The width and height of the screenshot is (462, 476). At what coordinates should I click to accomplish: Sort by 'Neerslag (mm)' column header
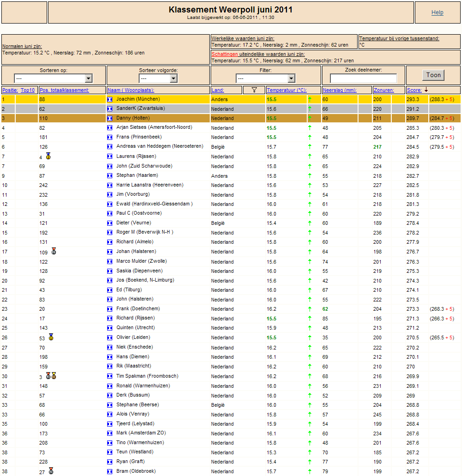tap(340, 90)
